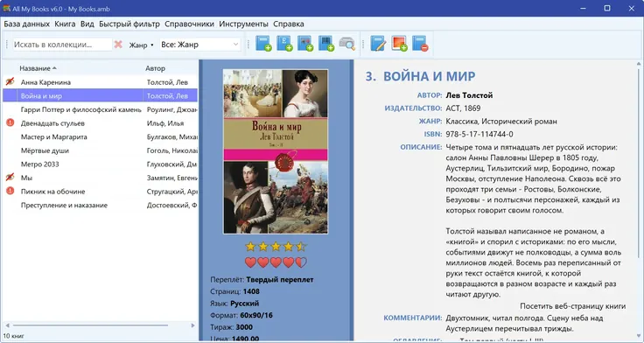Screen dimensions: 644x343
Task: Open the Вид menu
Action: coord(87,24)
